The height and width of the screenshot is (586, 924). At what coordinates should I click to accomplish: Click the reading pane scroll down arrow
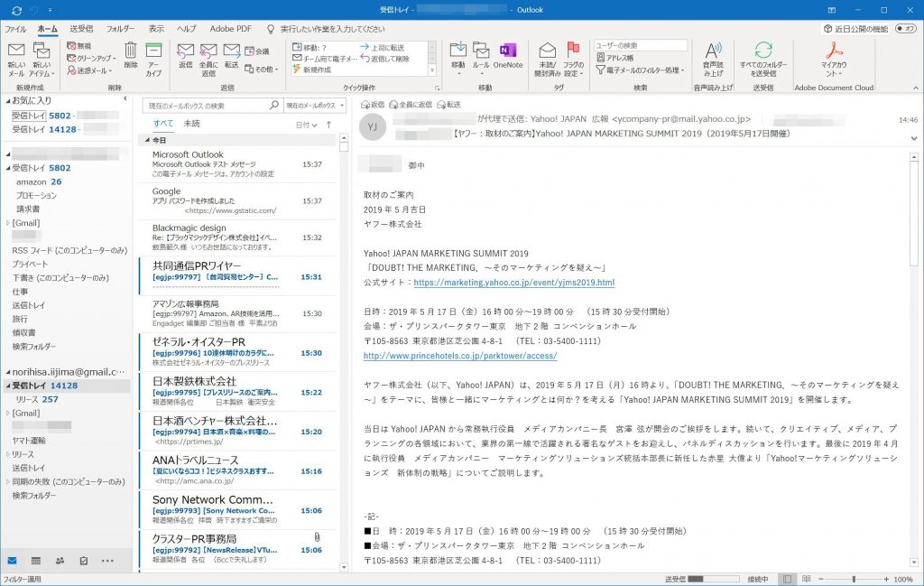pos(914,563)
